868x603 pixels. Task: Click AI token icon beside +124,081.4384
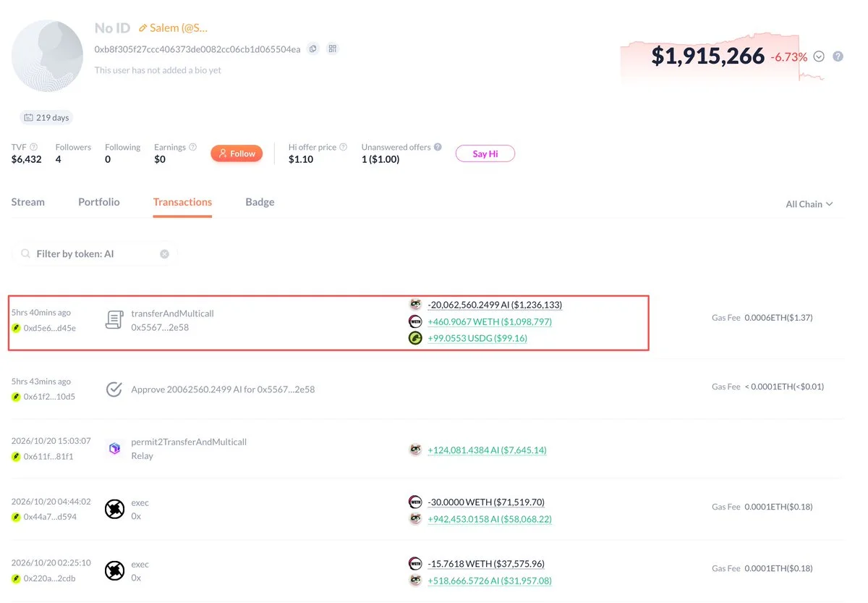(415, 450)
